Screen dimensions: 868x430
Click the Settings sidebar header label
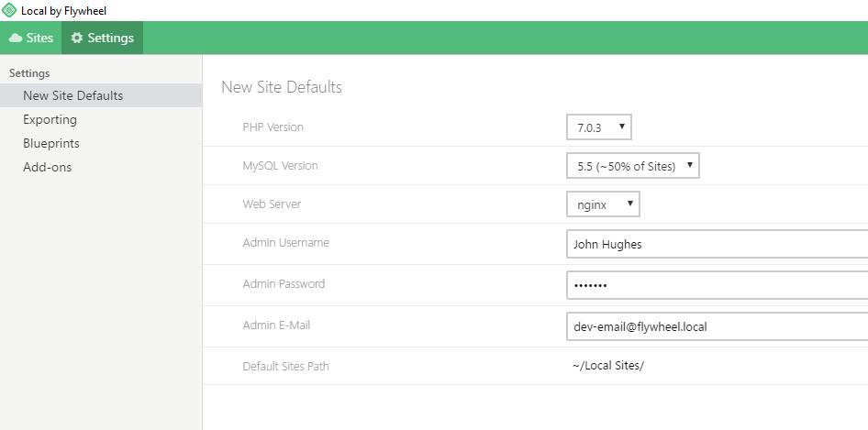click(x=29, y=72)
